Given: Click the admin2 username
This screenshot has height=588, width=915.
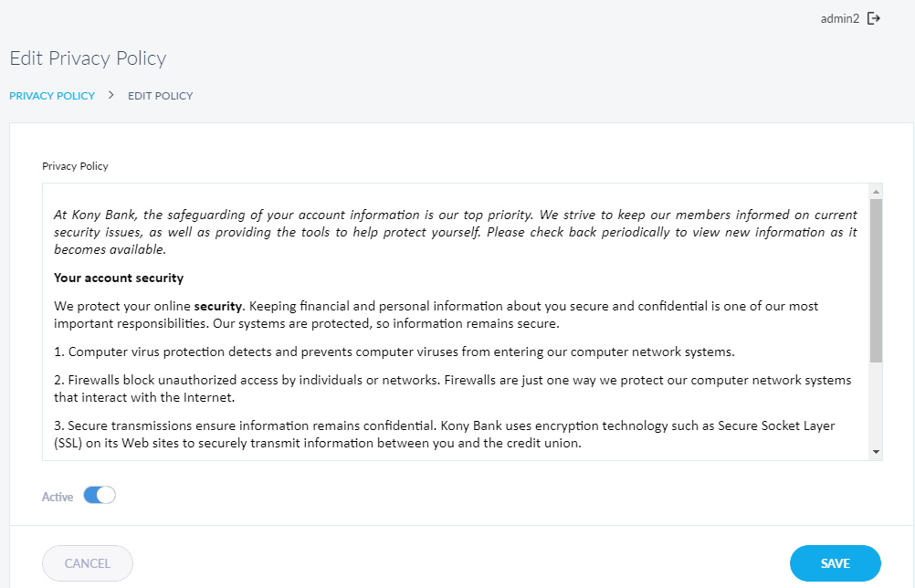Looking at the screenshot, I should click(839, 18).
